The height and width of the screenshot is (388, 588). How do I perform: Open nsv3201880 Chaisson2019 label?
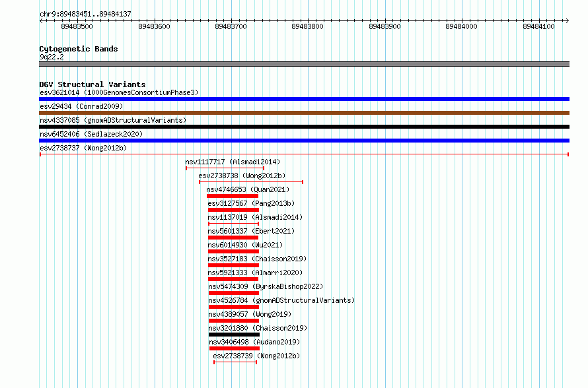(x=258, y=328)
